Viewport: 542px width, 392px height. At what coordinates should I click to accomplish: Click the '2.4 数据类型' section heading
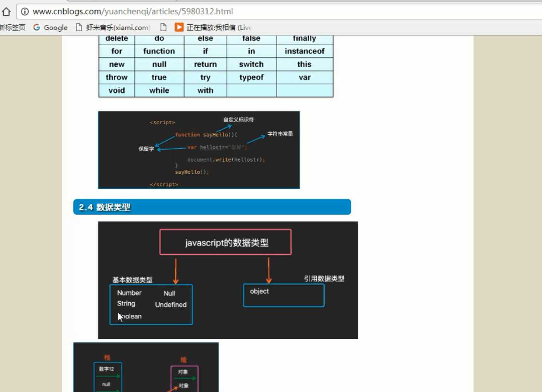click(x=212, y=207)
